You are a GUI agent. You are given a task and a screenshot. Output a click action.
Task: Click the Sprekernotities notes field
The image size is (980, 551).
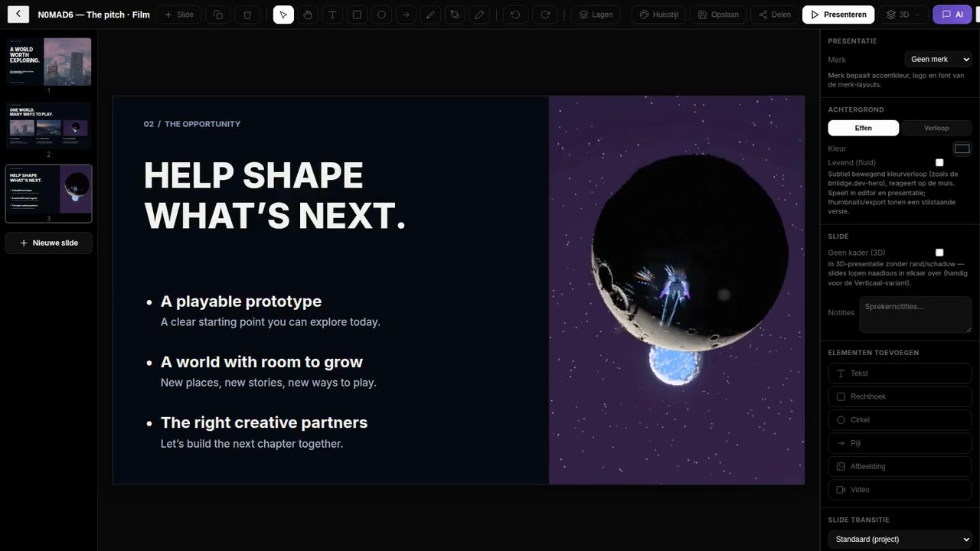coord(915,315)
